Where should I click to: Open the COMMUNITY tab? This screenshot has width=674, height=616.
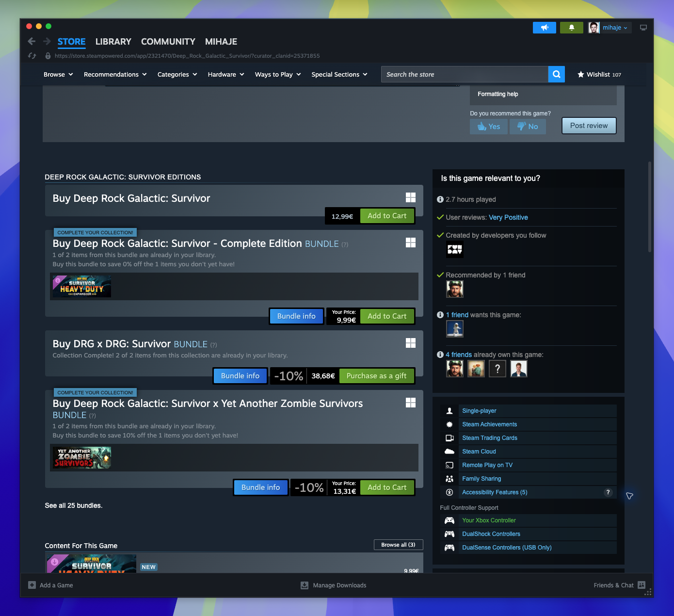coord(168,42)
